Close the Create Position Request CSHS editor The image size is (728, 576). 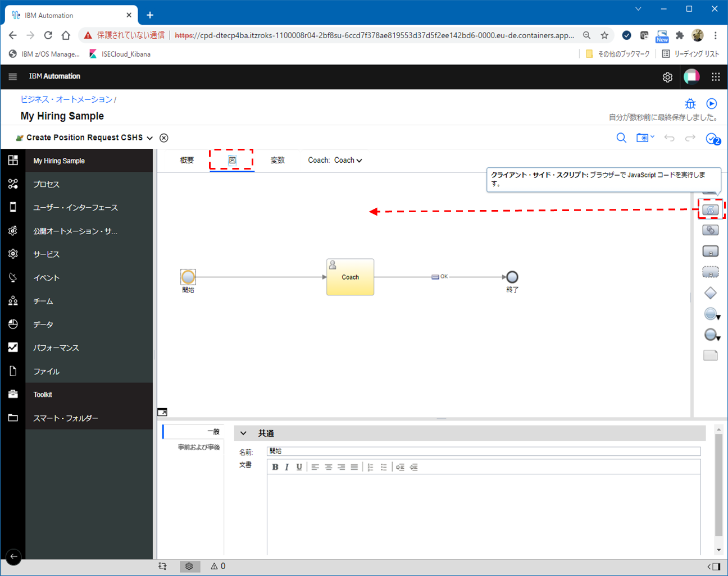[x=163, y=138]
